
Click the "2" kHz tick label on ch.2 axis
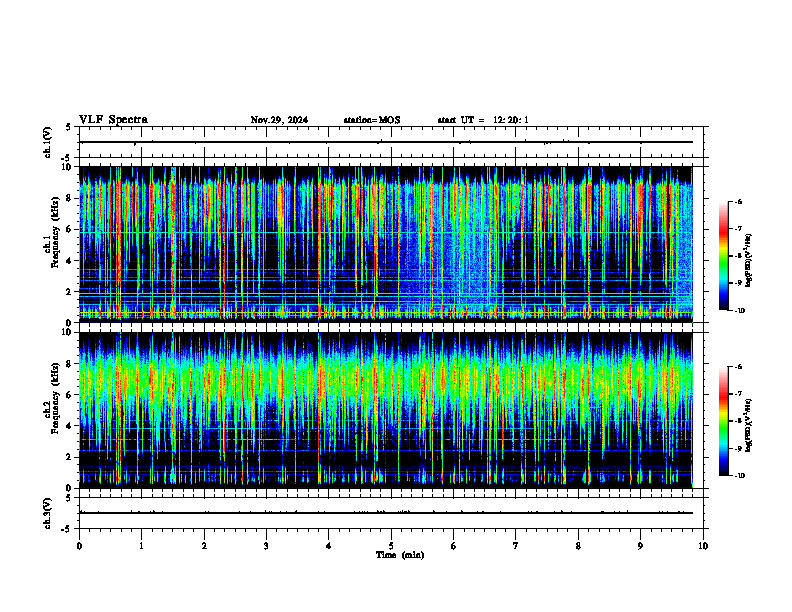(69, 457)
